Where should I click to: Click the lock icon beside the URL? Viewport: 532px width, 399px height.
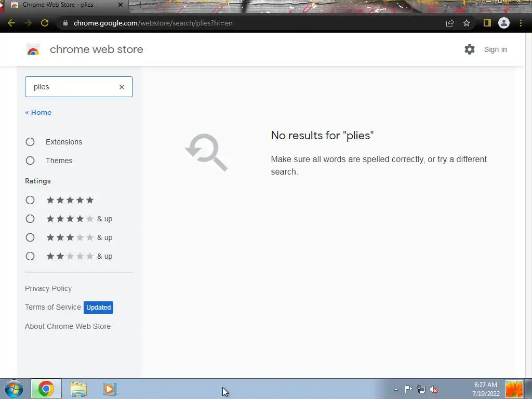65,23
